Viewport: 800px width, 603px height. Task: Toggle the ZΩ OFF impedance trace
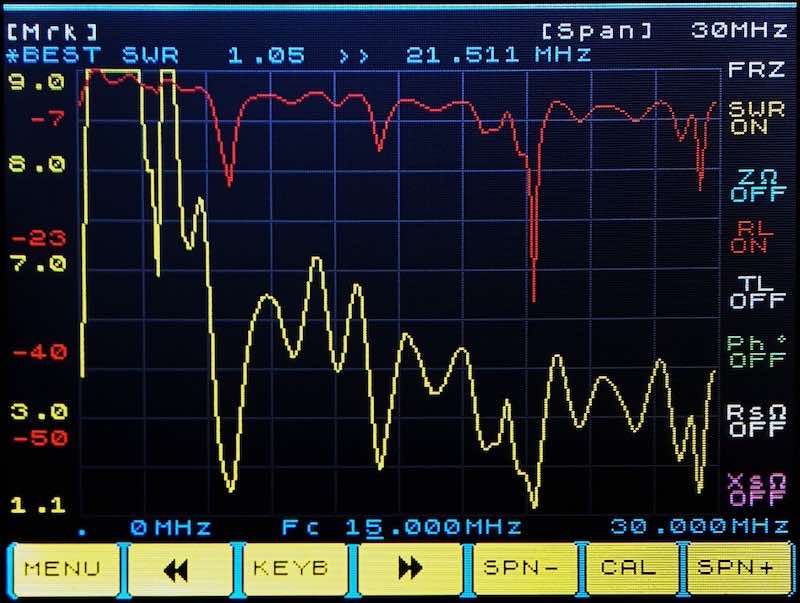750,185
